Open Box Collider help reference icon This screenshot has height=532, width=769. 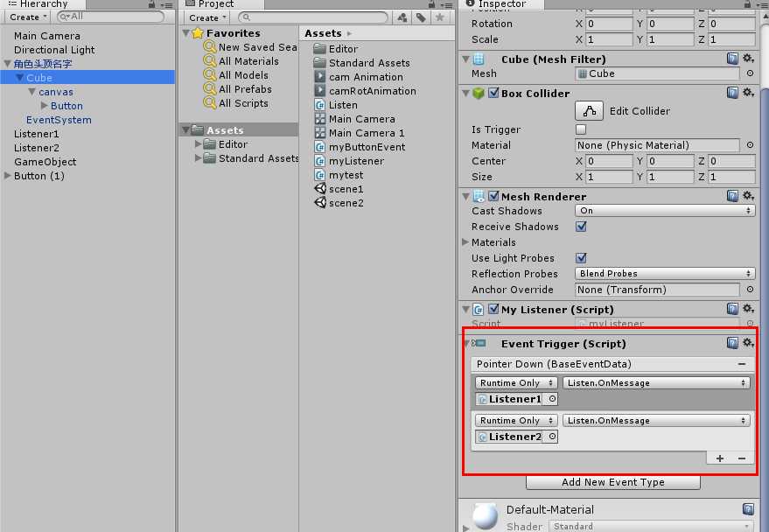(x=732, y=93)
